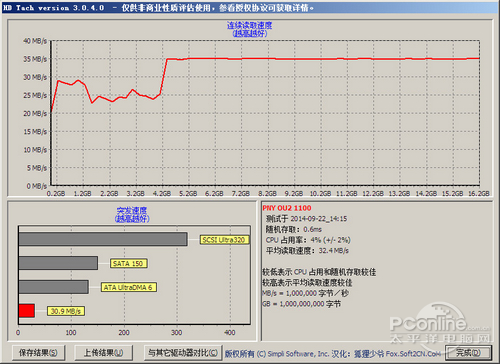The width and height of the screenshot is (500, 364).
Task: Click the gray SATA 150 bar
Action: (x=58, y=263)
